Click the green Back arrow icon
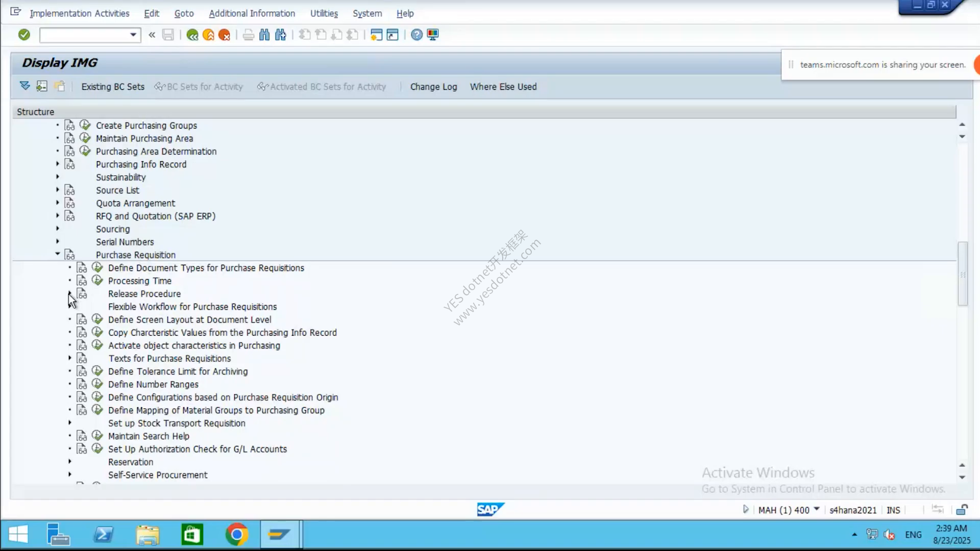980x551 pixels. (x=192, y=35)
